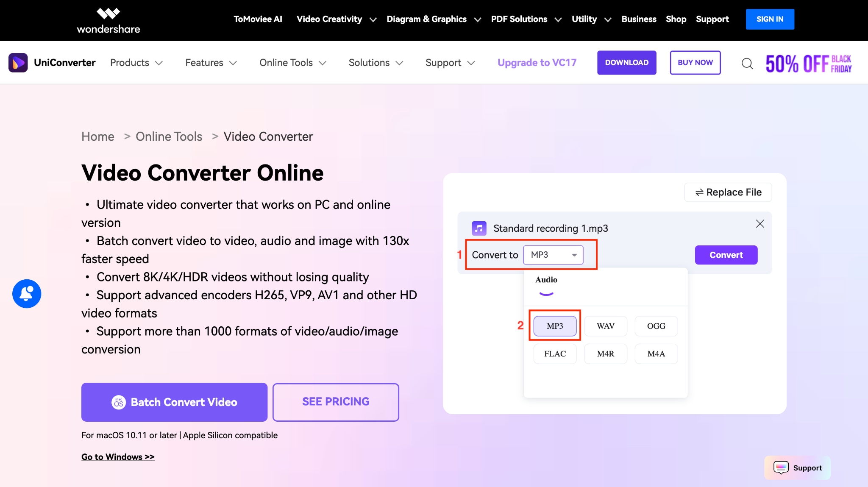Click the Support chat bubble icon
The image size is (868, 487).
point(781,468)
